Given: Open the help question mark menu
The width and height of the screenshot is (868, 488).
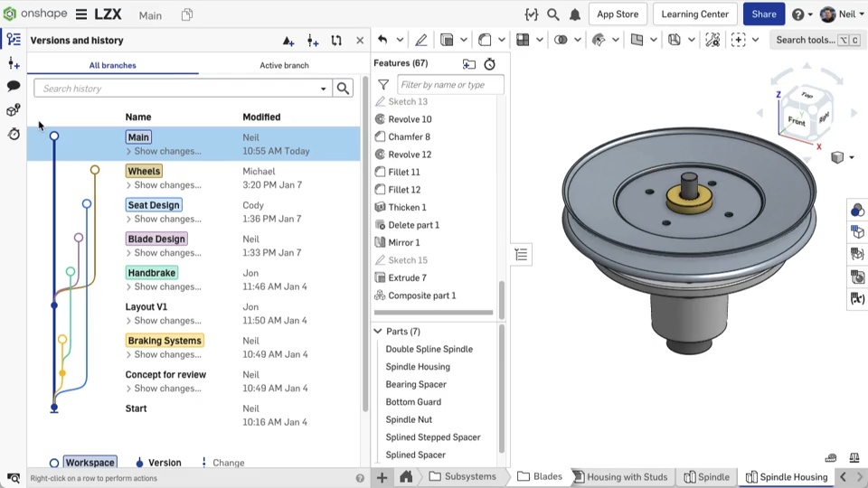Looking at the screenshot, I should click(802, 14).
